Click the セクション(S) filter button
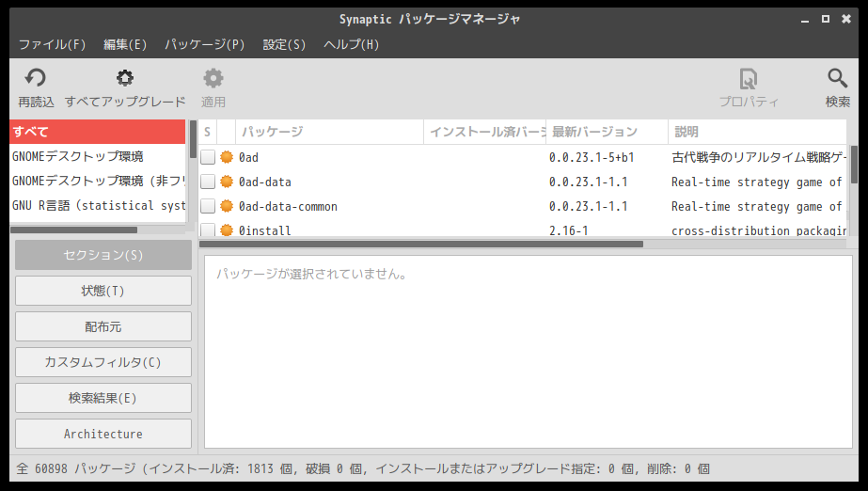This screenshot has width=868, height=491. 103,255
